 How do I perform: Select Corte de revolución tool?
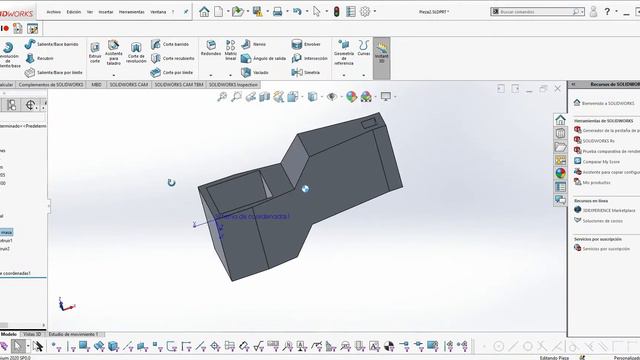[x=136, y=52]
